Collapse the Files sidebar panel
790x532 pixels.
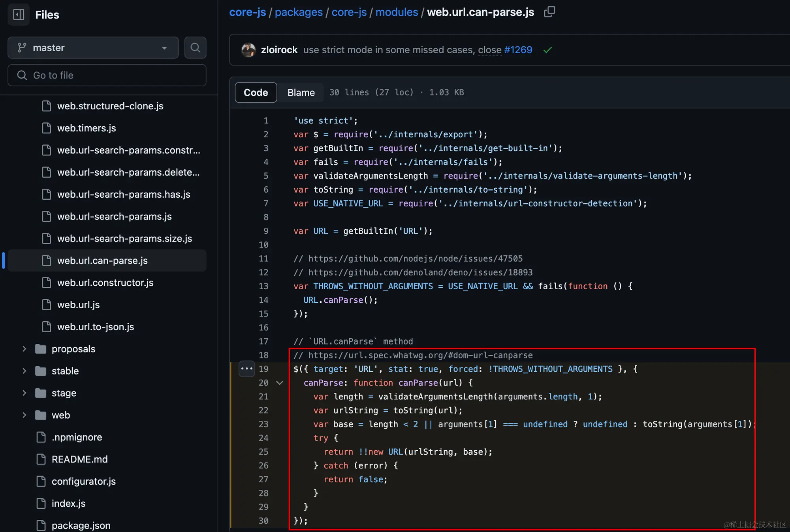coord(18,14)
